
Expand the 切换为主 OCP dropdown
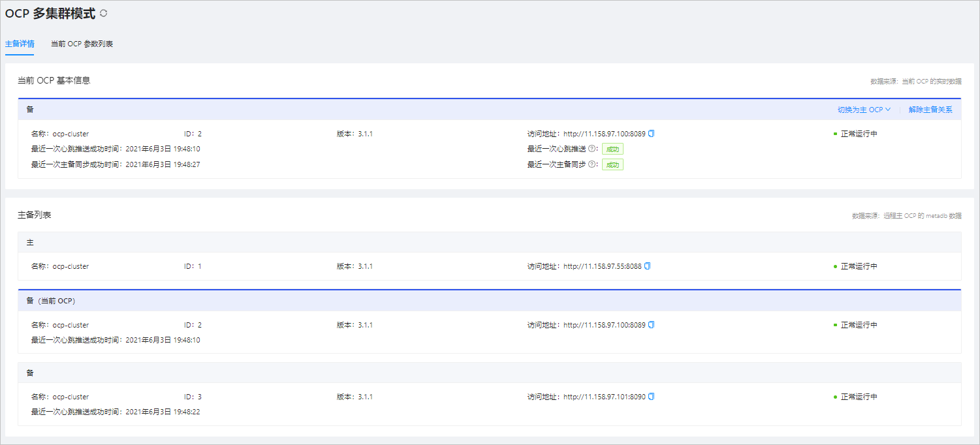864,110
